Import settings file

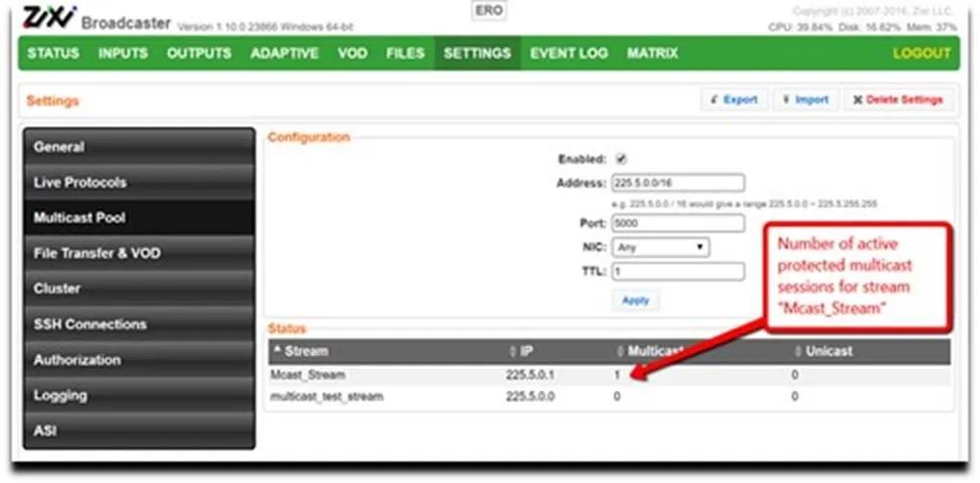tap(806, 100)
